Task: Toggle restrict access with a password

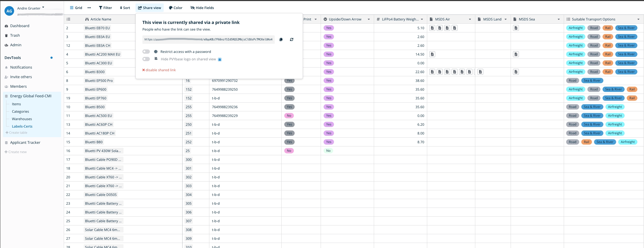Action: pos(146,52)
